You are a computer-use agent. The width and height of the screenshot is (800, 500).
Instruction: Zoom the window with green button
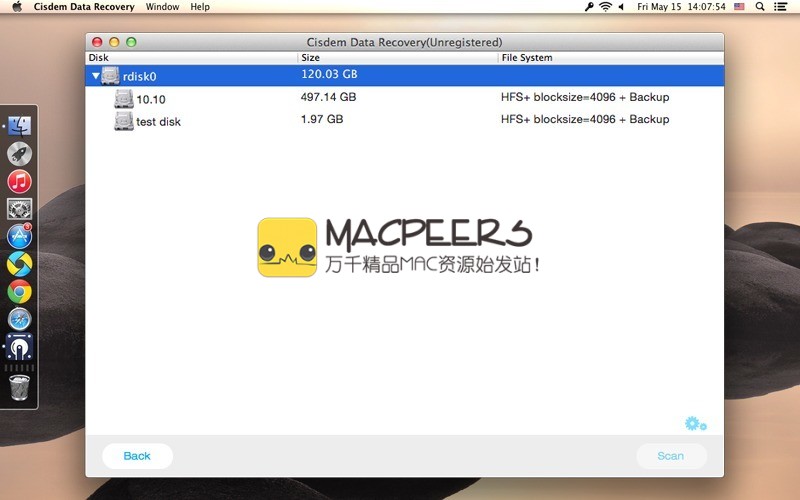pyautogui.click(x=131, y=42)
